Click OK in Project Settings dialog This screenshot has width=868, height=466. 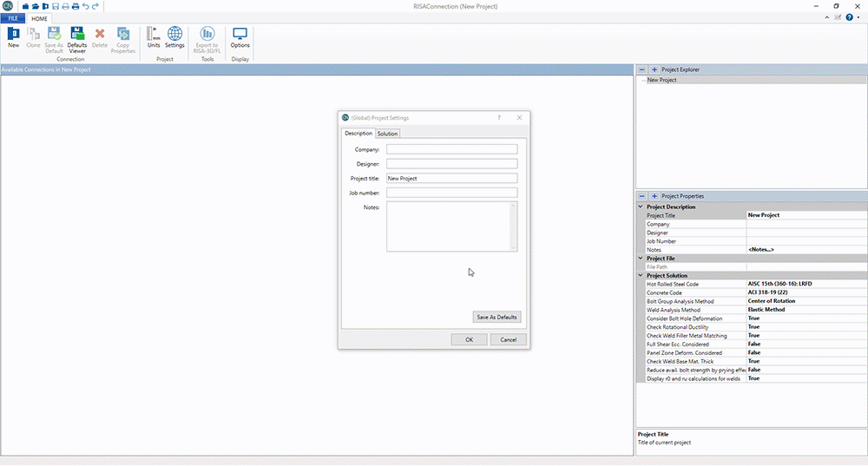click(x=469, y=340)
